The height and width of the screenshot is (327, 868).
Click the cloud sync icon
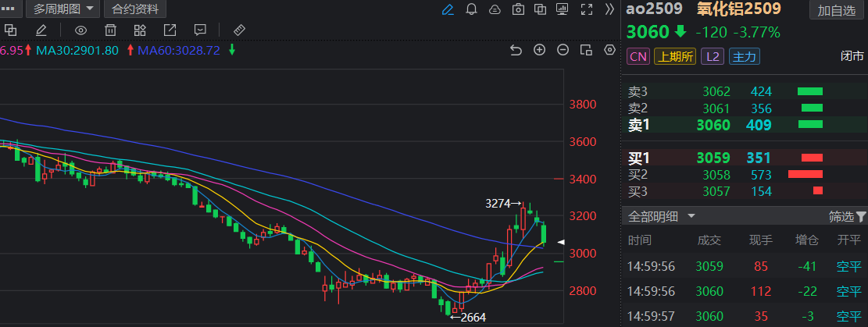click(495, 9)
